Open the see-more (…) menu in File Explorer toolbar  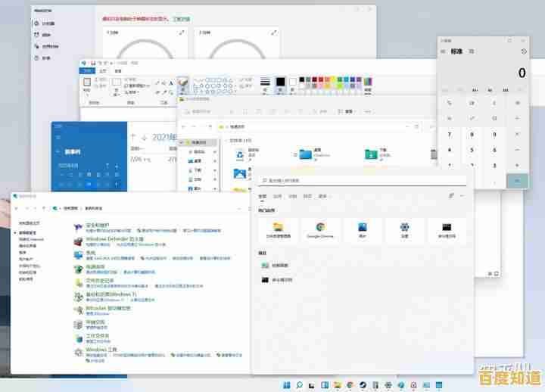pos(368,111)
